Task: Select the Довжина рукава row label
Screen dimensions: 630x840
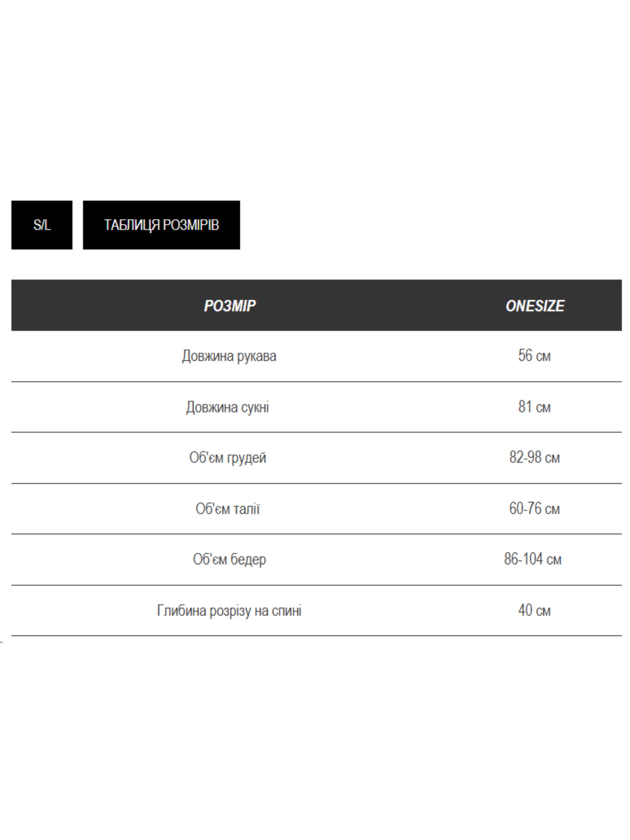Action: 229,356
